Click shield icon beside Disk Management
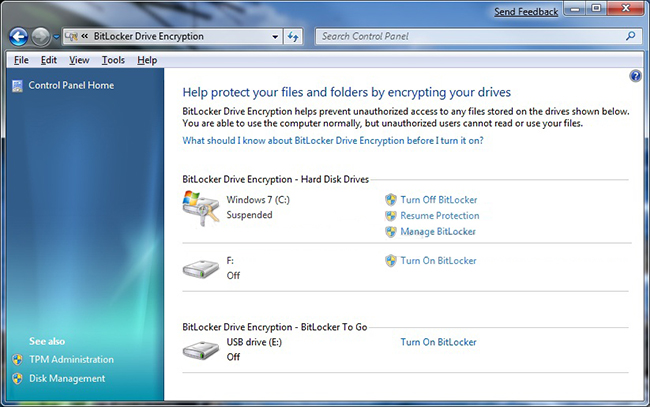The height and width of the screenshot is (407, 650). pos(17,378)
